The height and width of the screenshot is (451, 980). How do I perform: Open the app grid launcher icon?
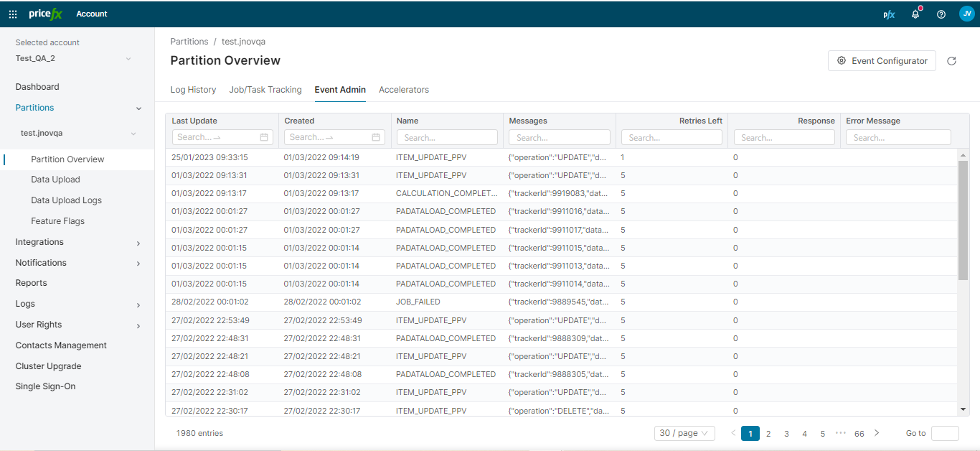coord(13,14)
